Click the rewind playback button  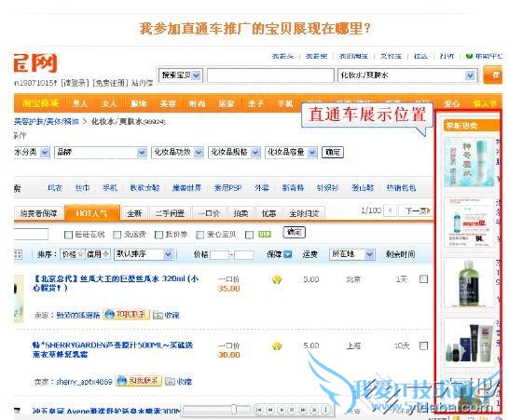[x=270, y=410]
